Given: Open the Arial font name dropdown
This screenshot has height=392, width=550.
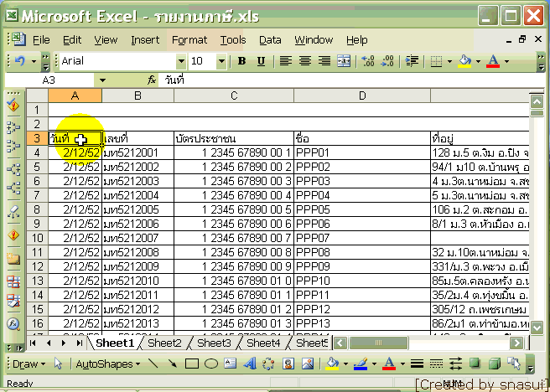Looking at the screenshot, I should point(181,61).
